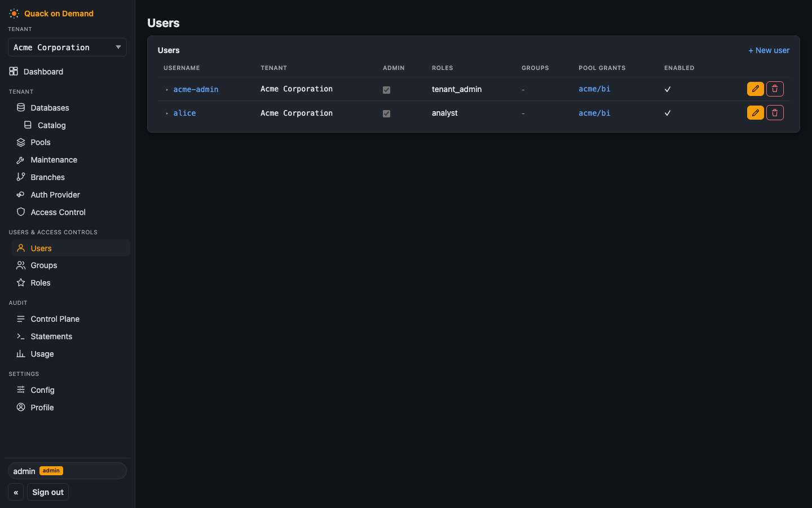View Usage in the sidebar
The height and width of the screenshot is (508, 812).
tap(71, 353)
